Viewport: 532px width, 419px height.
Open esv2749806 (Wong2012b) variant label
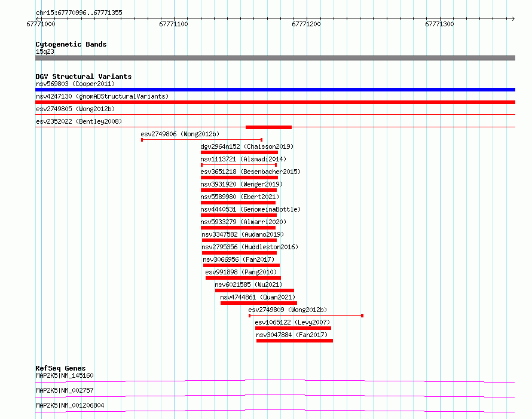pos(180,134)
